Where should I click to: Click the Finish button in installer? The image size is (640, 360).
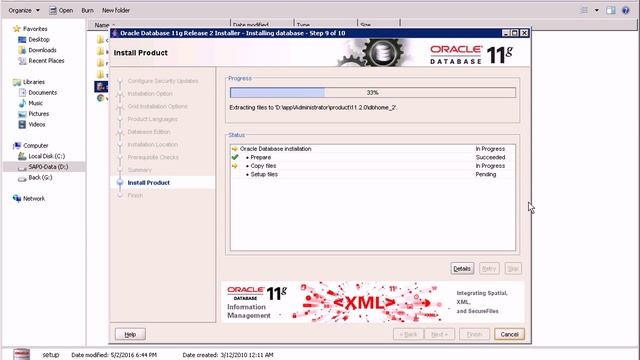point(474,334)
